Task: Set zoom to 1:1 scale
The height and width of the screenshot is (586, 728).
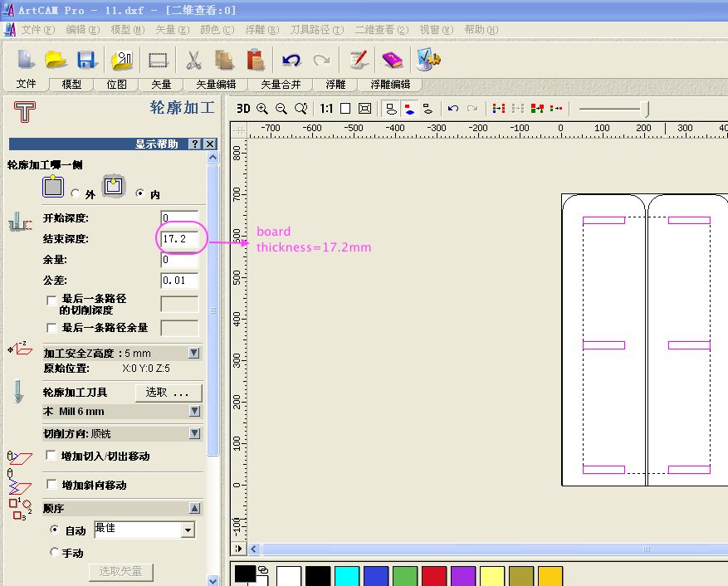Action: point(326,109)
